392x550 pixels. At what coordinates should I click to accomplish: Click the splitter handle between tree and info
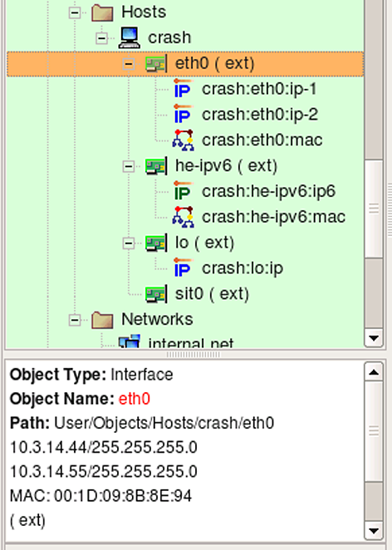[194, 355]
